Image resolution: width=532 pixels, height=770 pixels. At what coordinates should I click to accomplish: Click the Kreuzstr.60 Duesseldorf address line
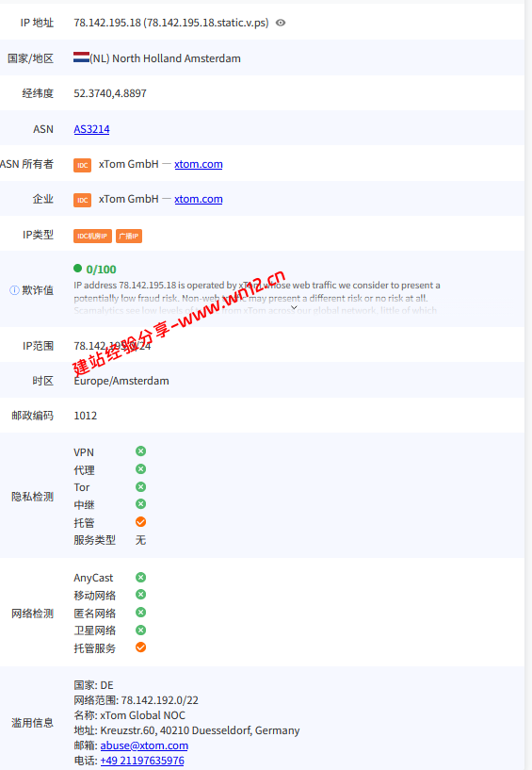pyautogui.click(x=186, y=730)
